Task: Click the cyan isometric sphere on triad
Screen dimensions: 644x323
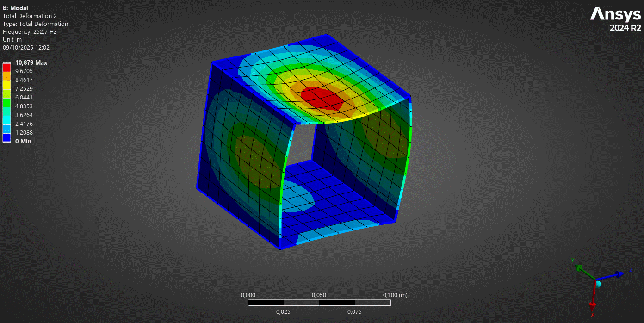Action: pos(598,284)
